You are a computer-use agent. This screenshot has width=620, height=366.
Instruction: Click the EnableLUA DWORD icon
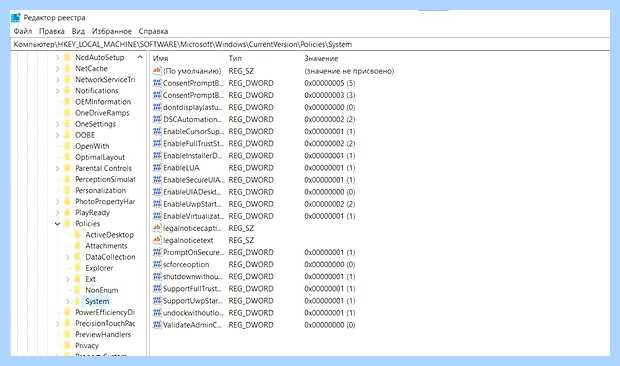pyautogui.click(x=157, y=168)
